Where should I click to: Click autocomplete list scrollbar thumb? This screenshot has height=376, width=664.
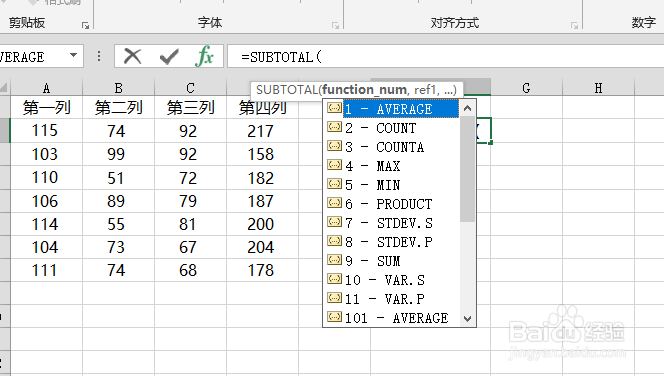coord(468,169)
